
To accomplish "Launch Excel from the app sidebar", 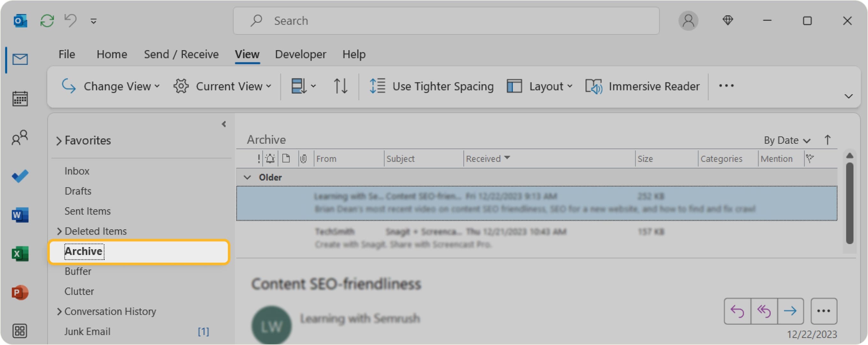I will (19, 254).
